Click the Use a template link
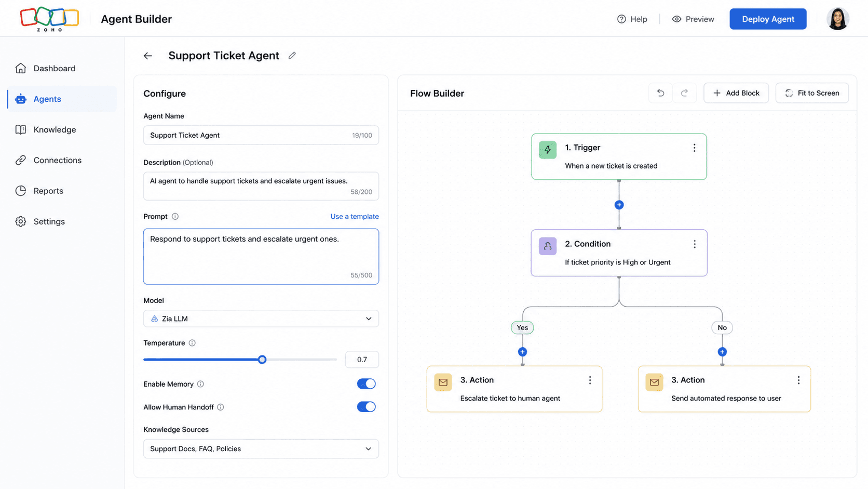868x489 pixels. [355, 216]
